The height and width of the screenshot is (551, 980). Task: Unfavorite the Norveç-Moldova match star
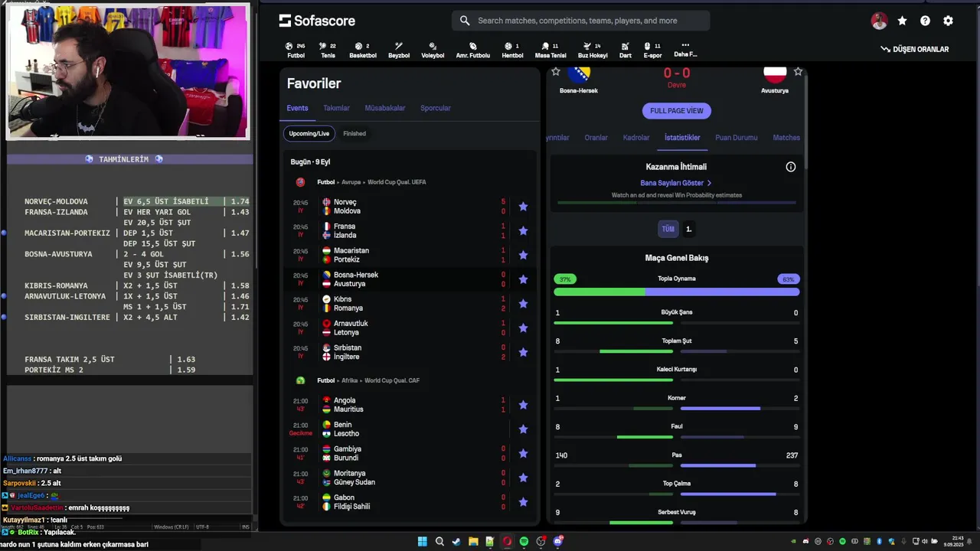tap(523, 207)
